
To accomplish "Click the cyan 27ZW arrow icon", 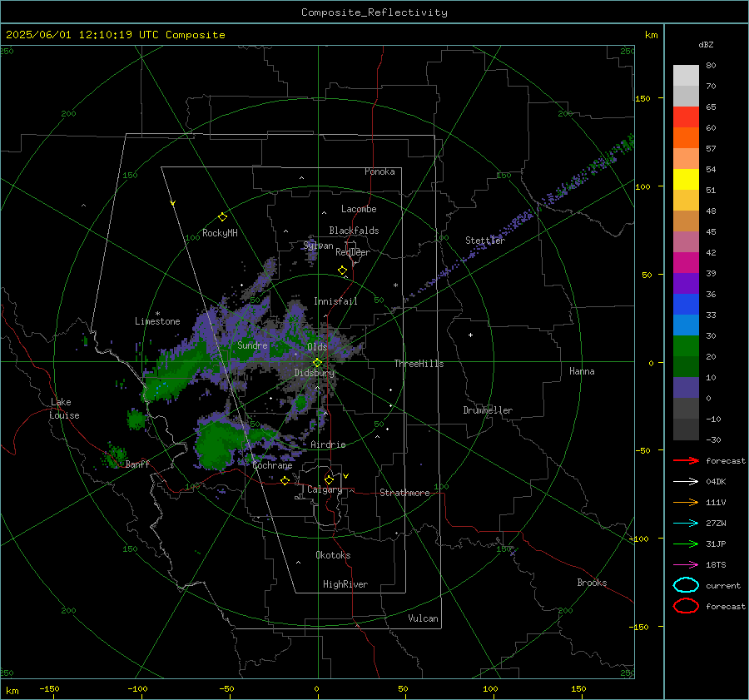I will [686, 524].
